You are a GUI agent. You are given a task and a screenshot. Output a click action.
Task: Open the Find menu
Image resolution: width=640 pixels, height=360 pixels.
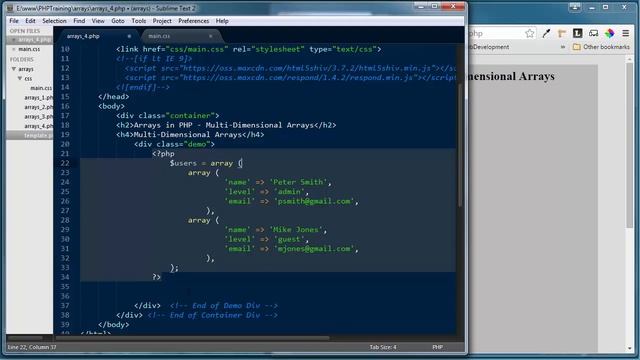coord(79,21)
